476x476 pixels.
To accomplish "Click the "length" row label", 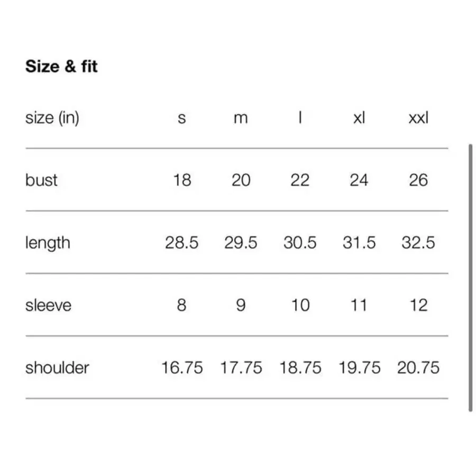I will point(48,243).
